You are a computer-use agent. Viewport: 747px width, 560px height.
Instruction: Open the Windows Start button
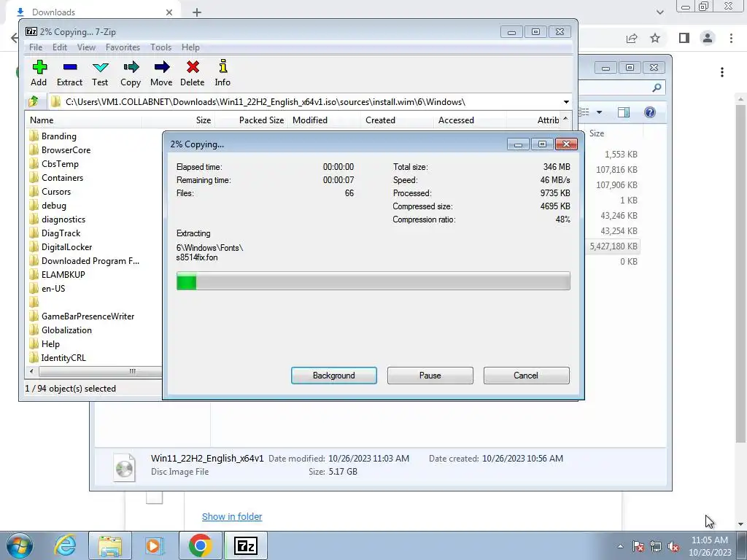pos(20,545)
